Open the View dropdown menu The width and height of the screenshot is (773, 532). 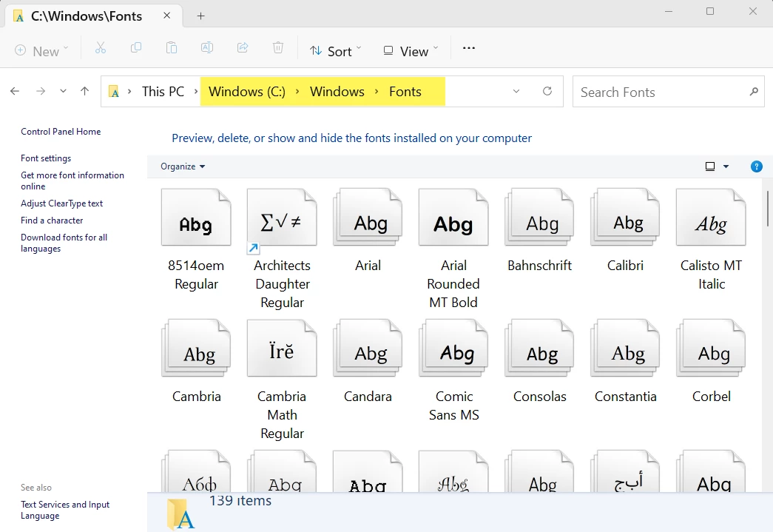pyautogui.click(x=411, y=51)
